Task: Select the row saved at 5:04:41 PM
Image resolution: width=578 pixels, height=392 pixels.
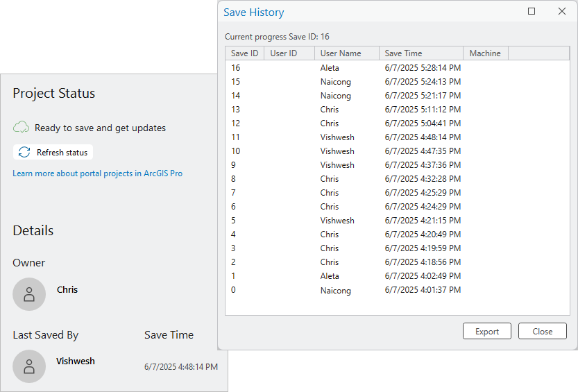Action: [423, 123]
